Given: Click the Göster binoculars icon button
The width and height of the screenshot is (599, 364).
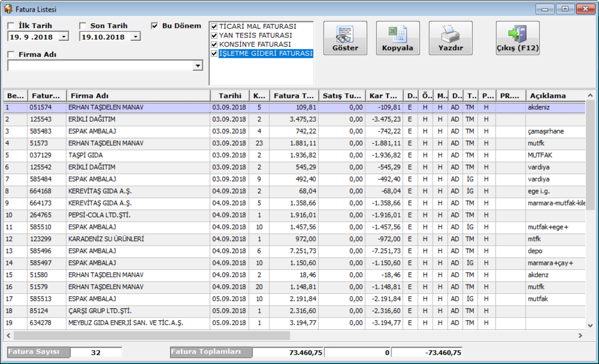Looking at the screenshot, I should pos(345,34).
